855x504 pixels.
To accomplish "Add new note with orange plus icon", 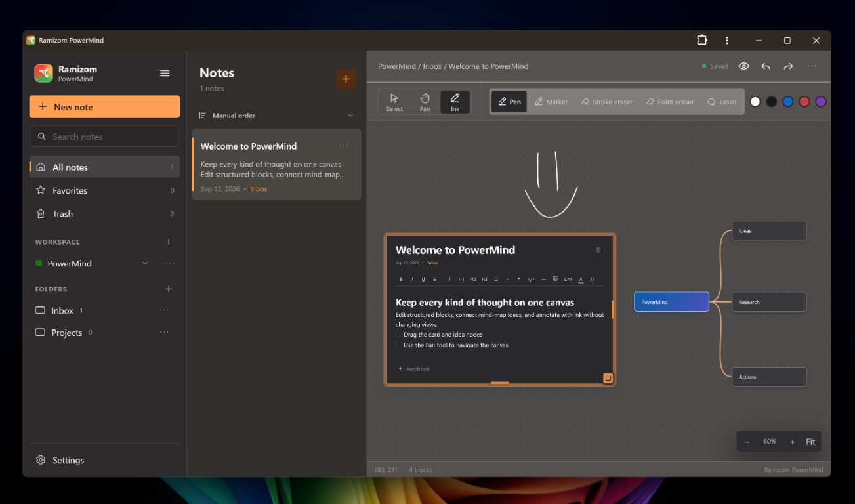I will 346,79.
